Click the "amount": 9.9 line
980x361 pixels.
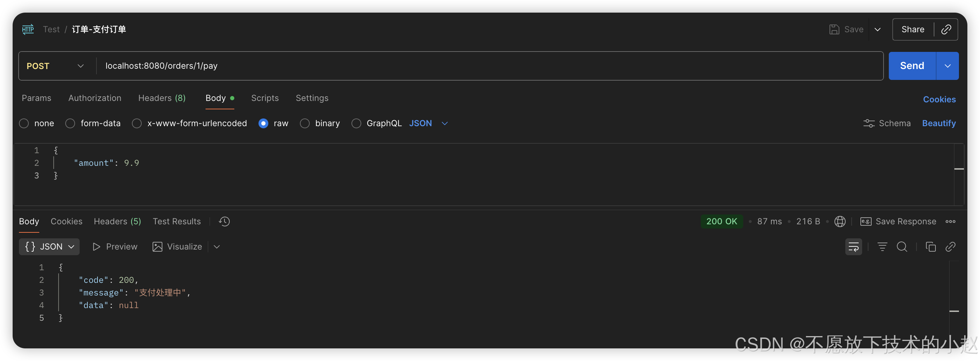coord(107,163)
